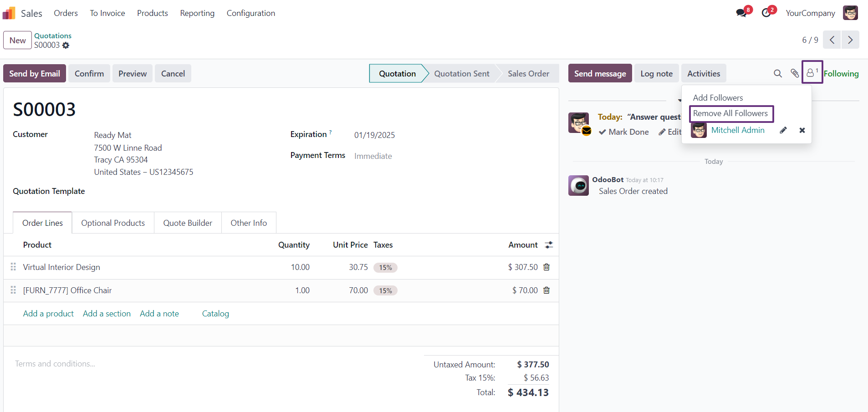Click the Add a product link

tap(48, 314)
